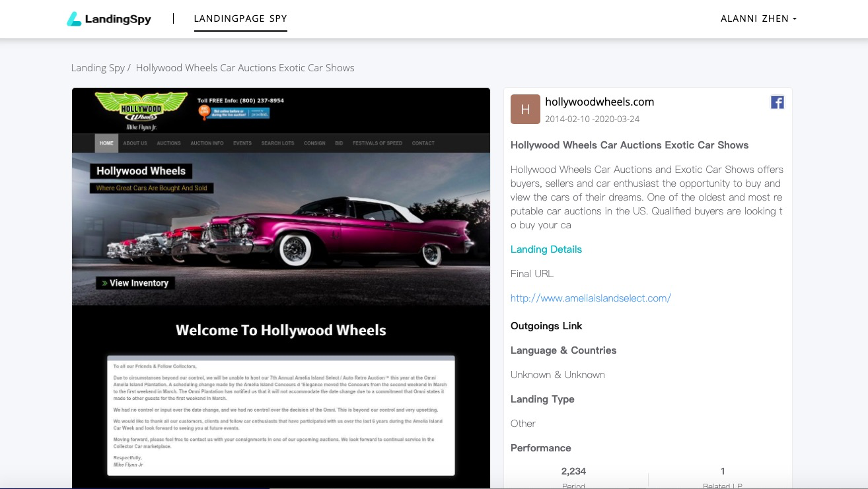The width and height of the screenshot is (868, 489).
Task: Click the View Inventory button in the preview
Action: pyautogui.click(x=135, y=283)
